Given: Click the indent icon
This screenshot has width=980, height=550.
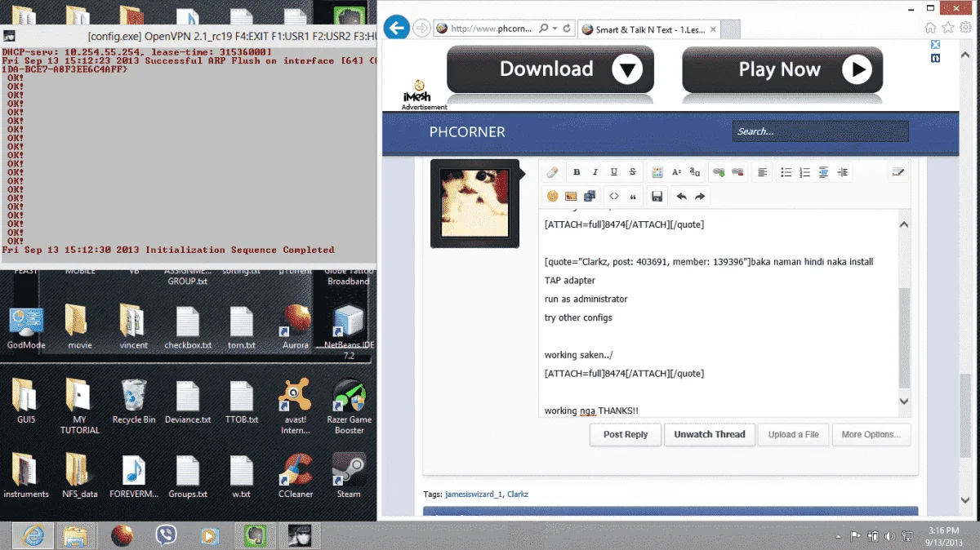Looking at the screenshot, I should click(x=843, y=172).
